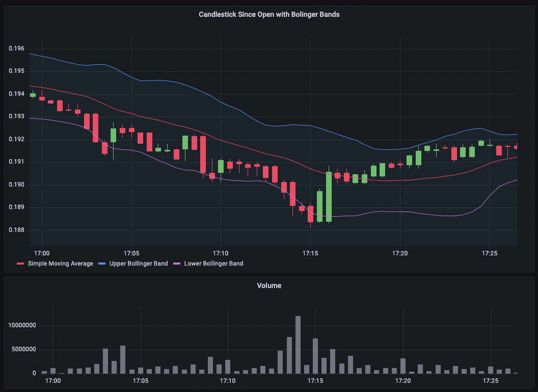This screenshot has width=538, height=392.
Task: Click the 0.196 price label on y-axis
Action: [16, 49]
